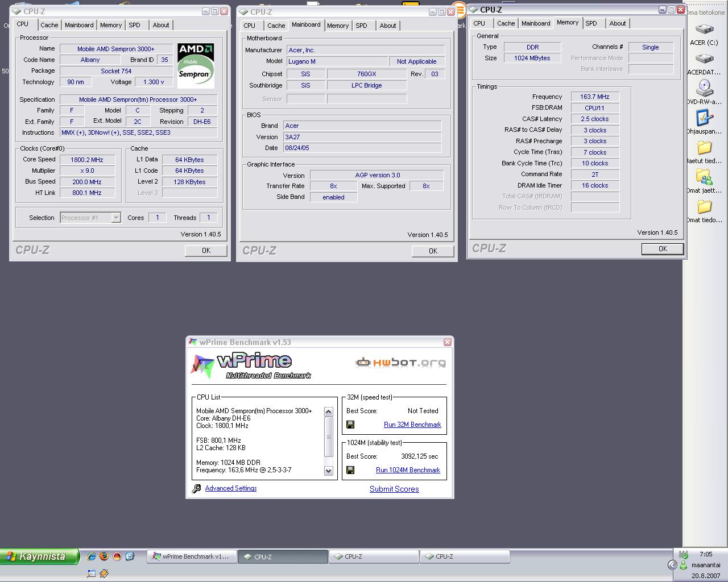The image size is (728, 582).
Task: Click the Core Speed 1800.2 MHz field
Action: [87, 160]
